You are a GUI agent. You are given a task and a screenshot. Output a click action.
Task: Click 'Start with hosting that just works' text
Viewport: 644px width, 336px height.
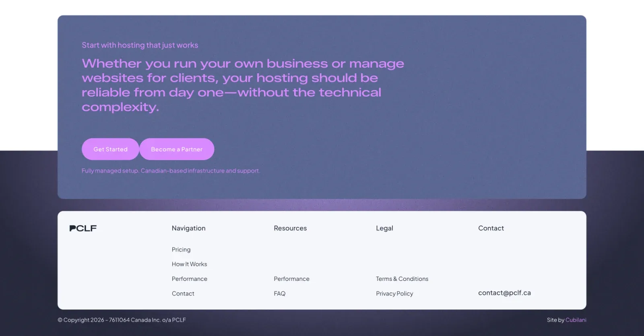pyautogui.click(x=140, y=45)
